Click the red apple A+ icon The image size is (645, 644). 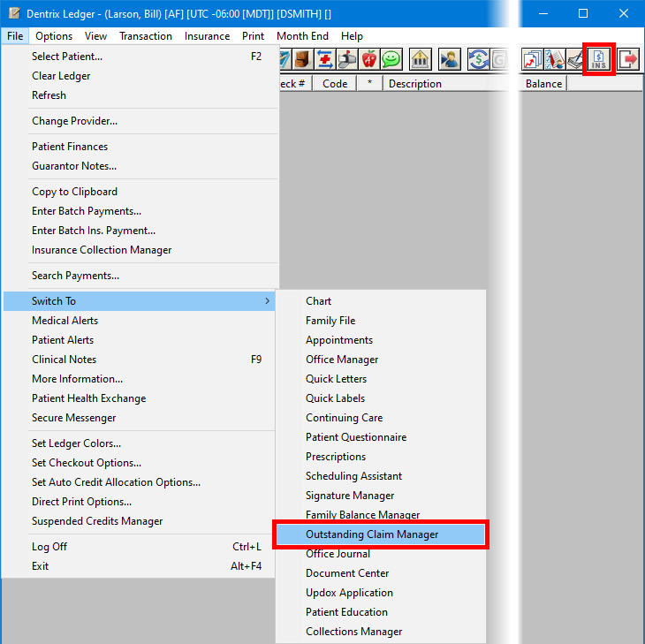tap(369, 60)
